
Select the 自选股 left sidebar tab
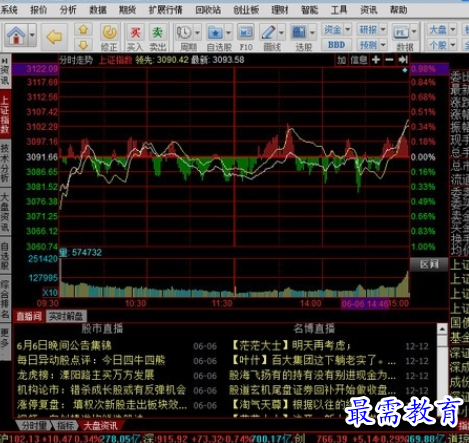tap(5, 256)
